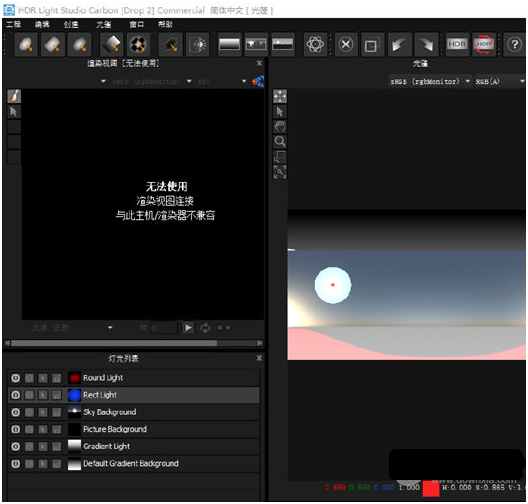Select the LightPaint brush tool in render view

(x=14, y=96)
